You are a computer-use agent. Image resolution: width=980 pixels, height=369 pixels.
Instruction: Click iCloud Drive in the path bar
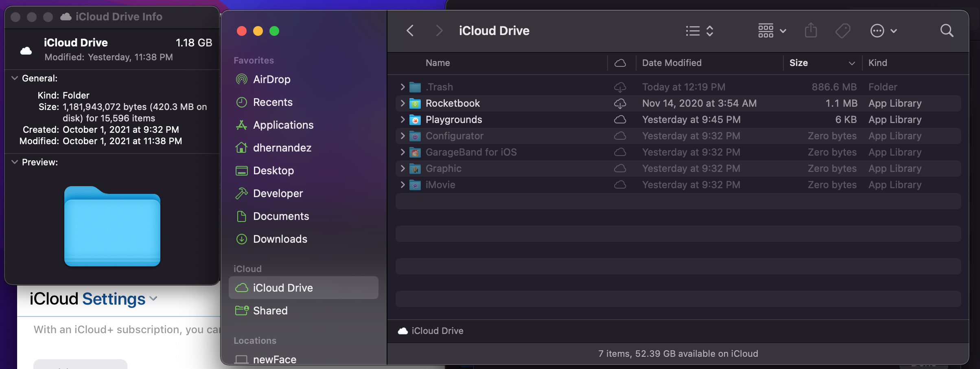click(437, 331)
